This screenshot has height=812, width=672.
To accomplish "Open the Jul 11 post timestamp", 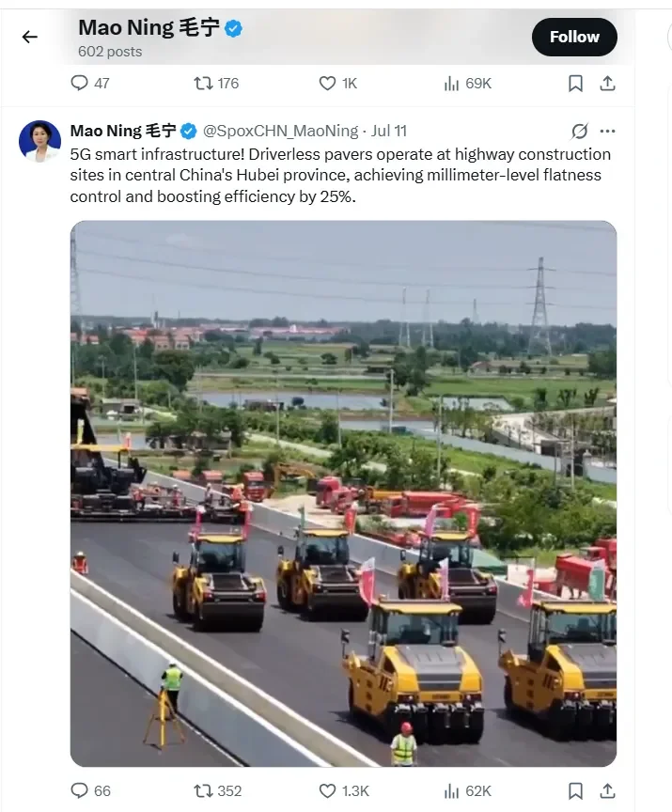I will pyautogui.click(x=389, y=131).
